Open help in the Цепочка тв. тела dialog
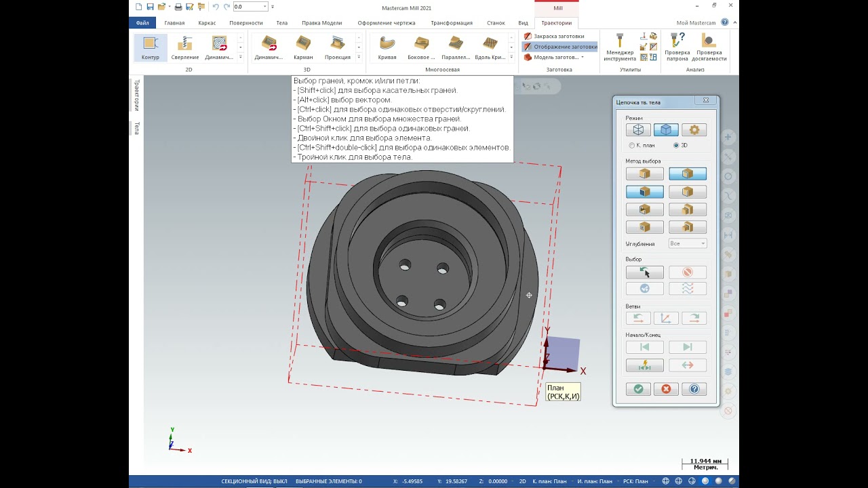868x488 pixels. click(694, 389)
